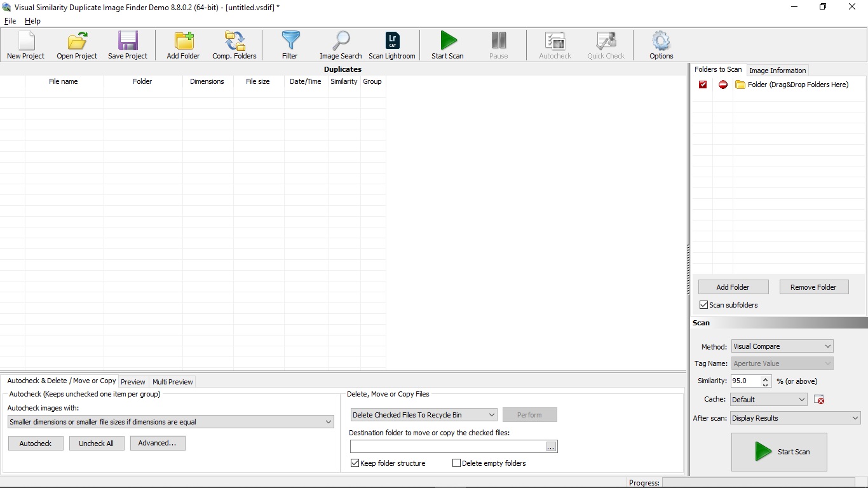Click the Group column header
Screen dimensions: 868x488
(x=373, y=81)
